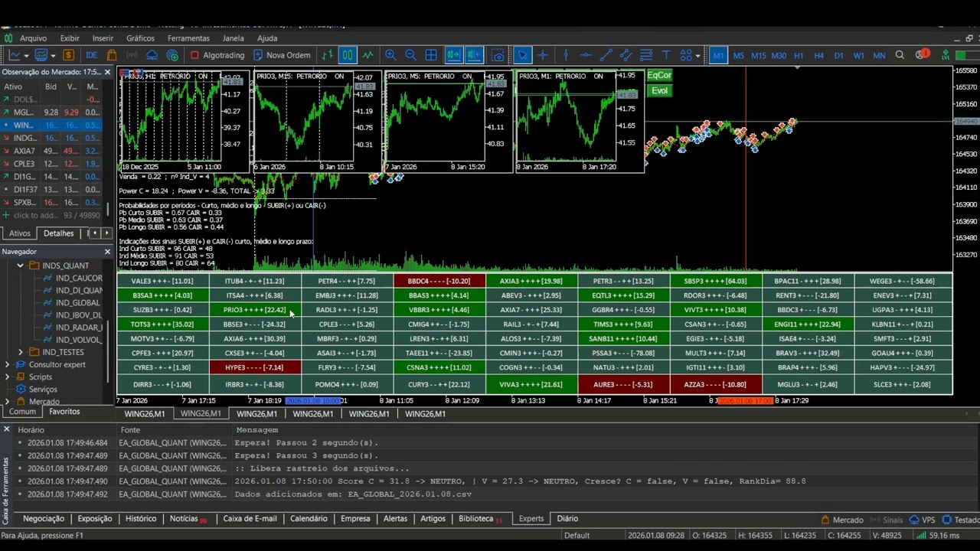
Task: Click the Nova Ordem button
Action: (282, 55)
